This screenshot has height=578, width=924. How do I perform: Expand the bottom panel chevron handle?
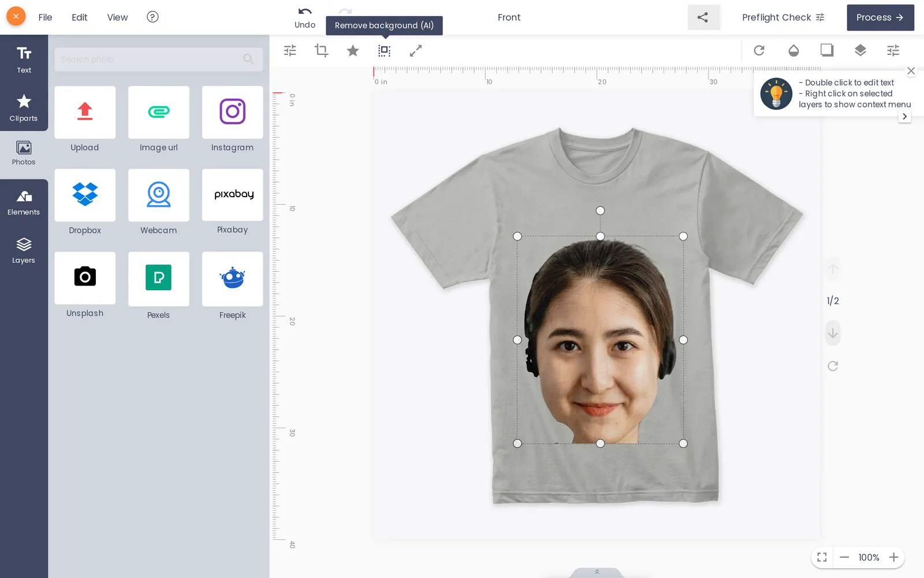[597, 572]
